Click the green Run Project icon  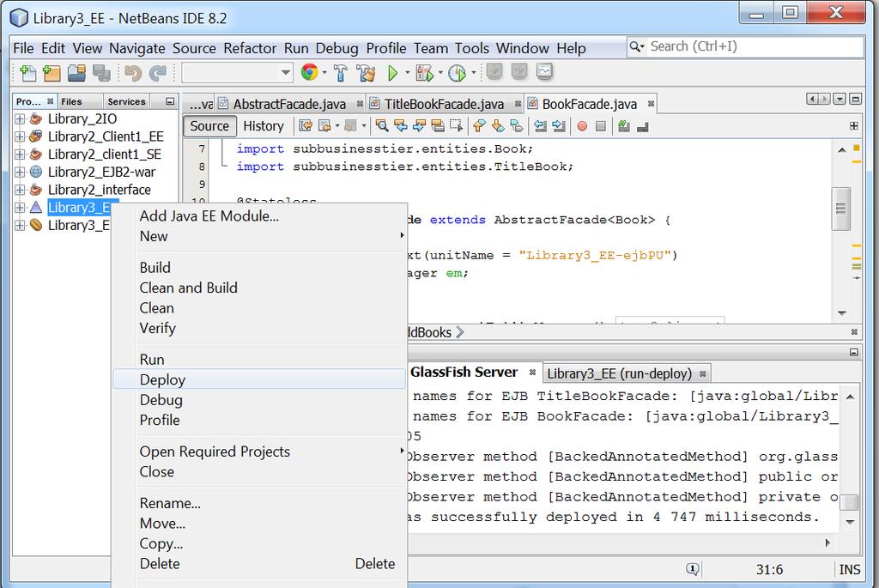pyautogui.click(x=393, y=73)
